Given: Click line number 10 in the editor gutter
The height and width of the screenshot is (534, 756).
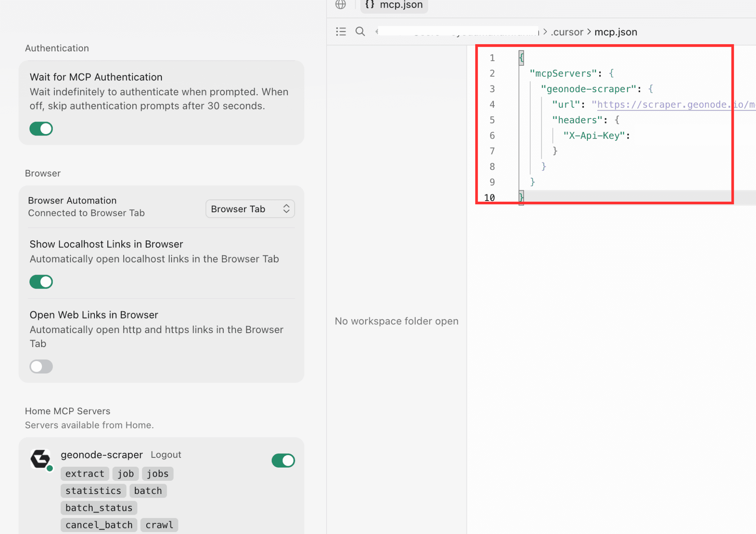Looking at the screenshot, I should pyautogui.click(x=490, y=198).
